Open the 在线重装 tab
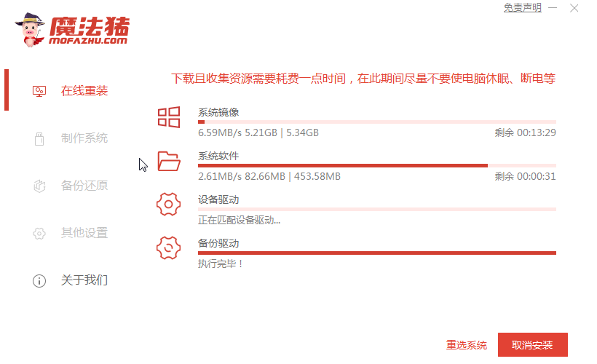This screenshot has width=597, height=364. click(x=84, y=91)
